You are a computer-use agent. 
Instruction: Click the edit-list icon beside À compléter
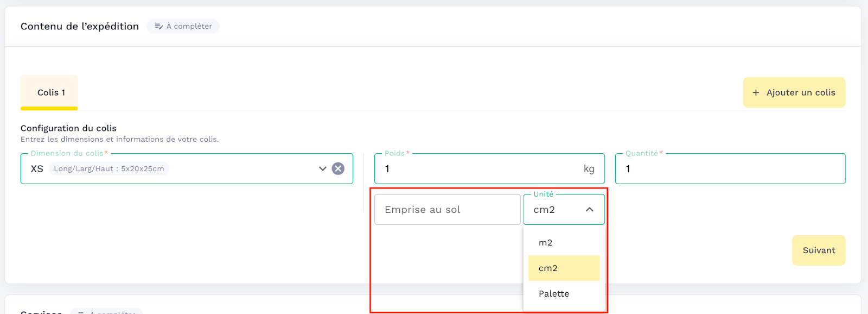pyautogui.click(x=158, y=26)
